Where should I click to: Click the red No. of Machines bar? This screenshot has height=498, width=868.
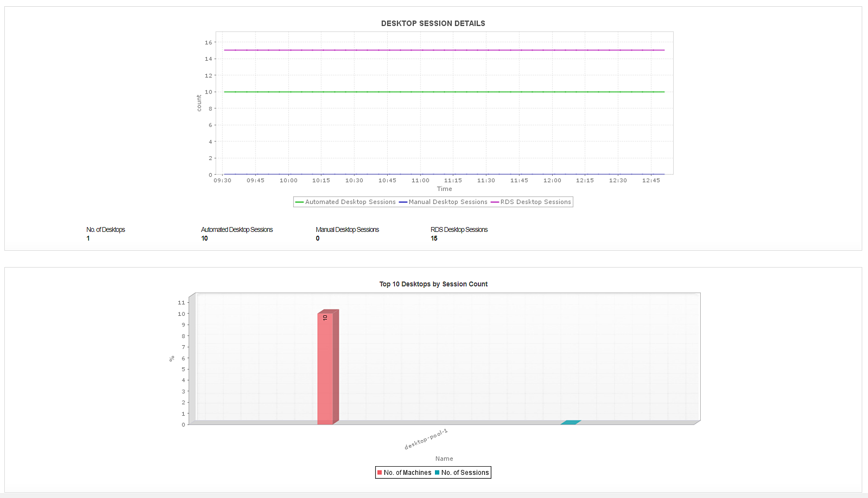coord(327,367)
